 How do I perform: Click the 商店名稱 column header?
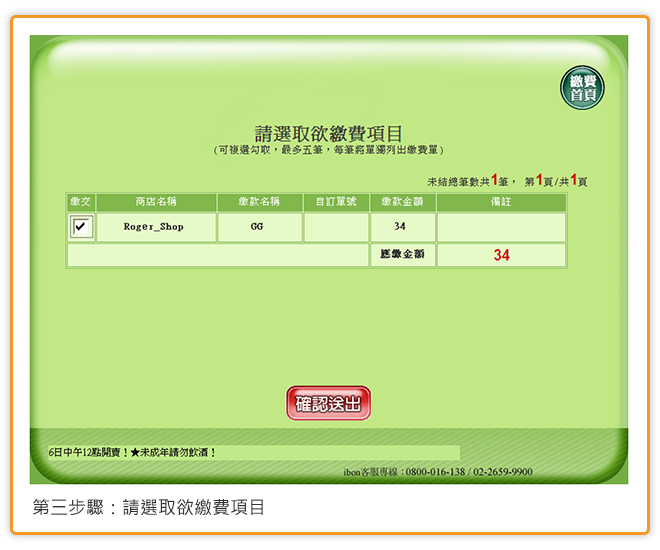pos(156,202)
